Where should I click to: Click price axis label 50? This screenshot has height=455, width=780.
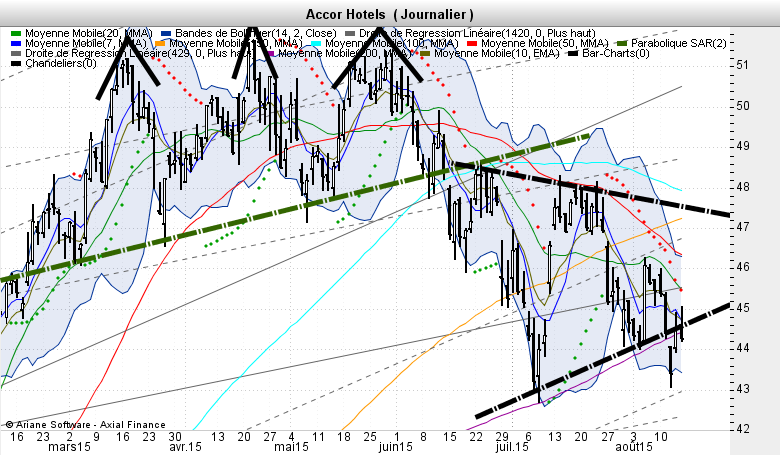(743, 106)
